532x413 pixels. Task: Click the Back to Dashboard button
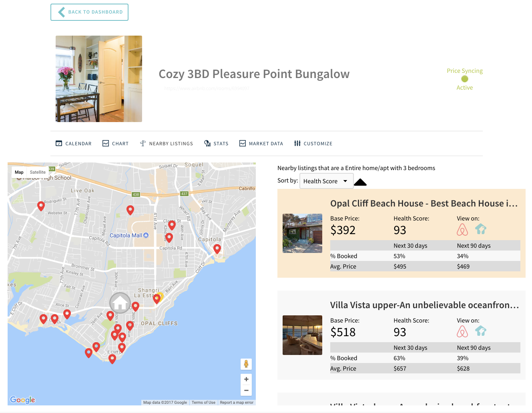[x=89, y=12]
